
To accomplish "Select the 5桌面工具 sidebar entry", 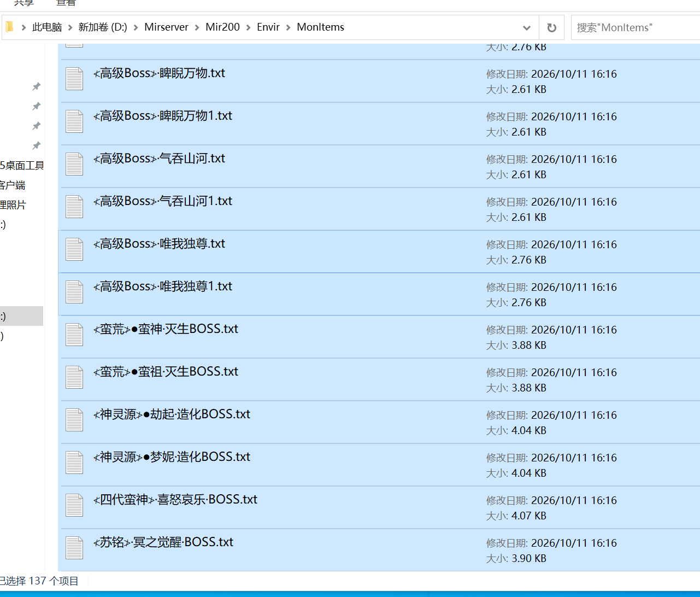I will tap(22, 166).
